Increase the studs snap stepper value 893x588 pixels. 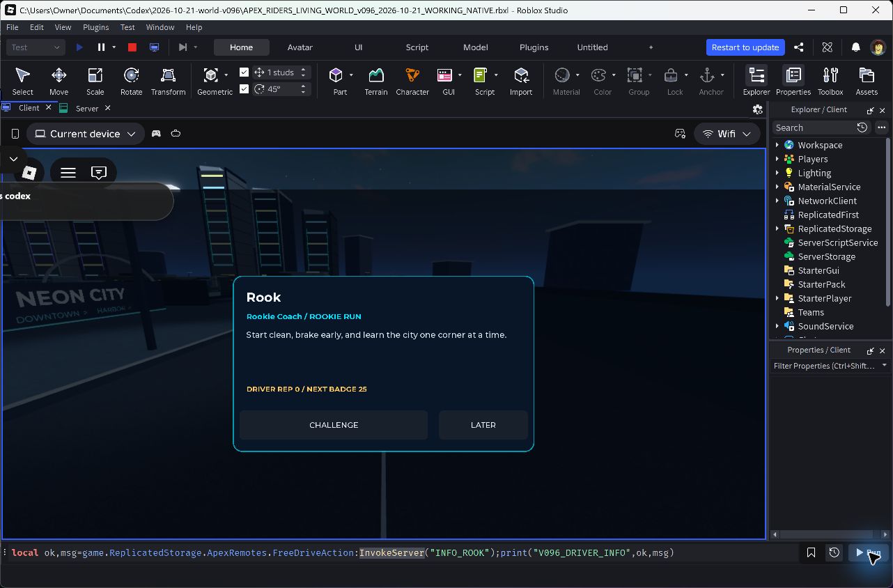(x=303, y=69)
